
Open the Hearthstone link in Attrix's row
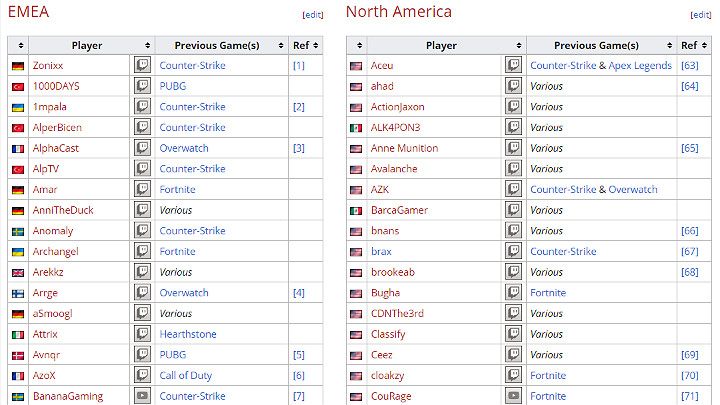[187, 334]
